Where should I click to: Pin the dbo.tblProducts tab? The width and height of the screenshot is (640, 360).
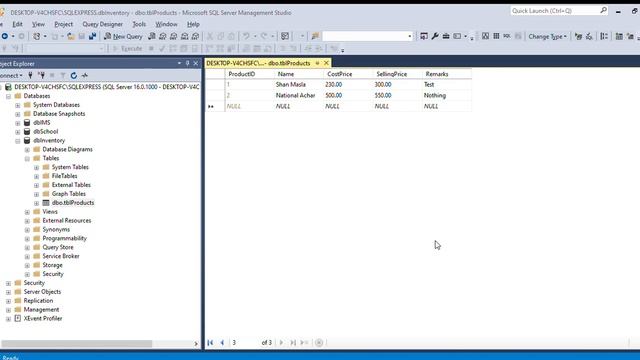[x=317, y=63]
